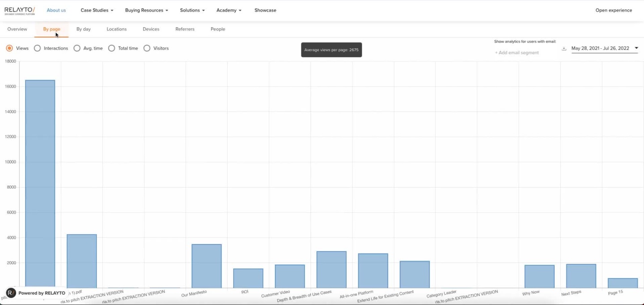Click the Add email segment field

click(517, 53)
